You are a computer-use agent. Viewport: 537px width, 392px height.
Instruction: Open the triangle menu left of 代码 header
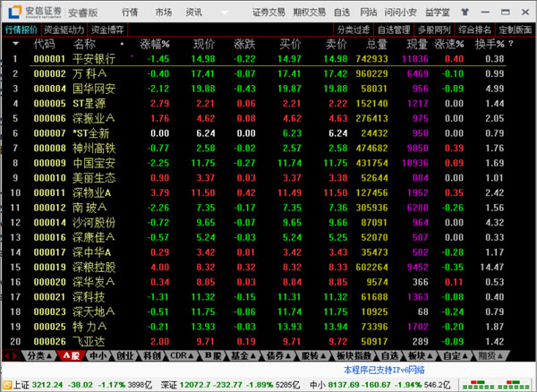pos(15,44)
